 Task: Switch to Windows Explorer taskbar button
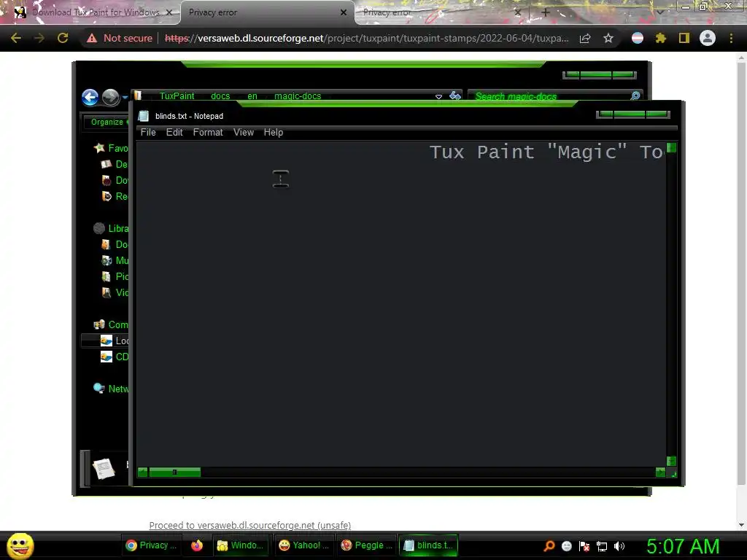pyautogui.click(x=241, y=545)
